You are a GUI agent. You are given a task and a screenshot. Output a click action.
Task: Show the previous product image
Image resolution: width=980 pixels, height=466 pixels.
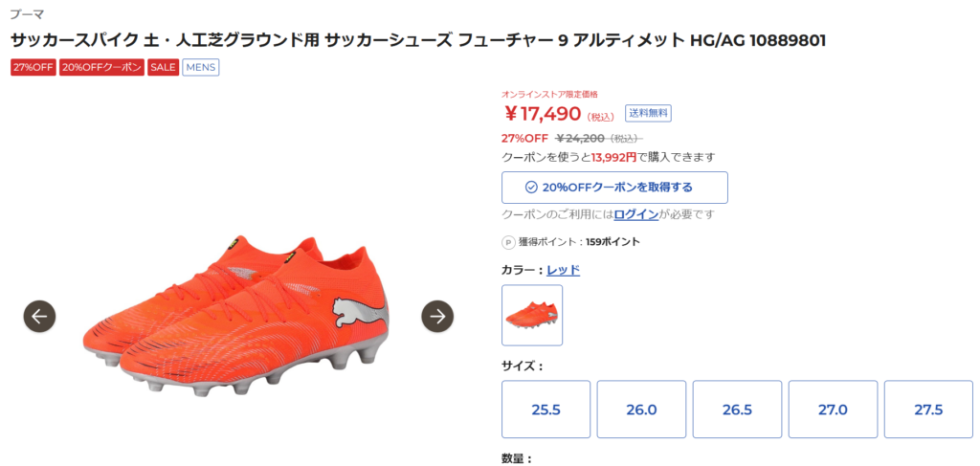point(40,316)
